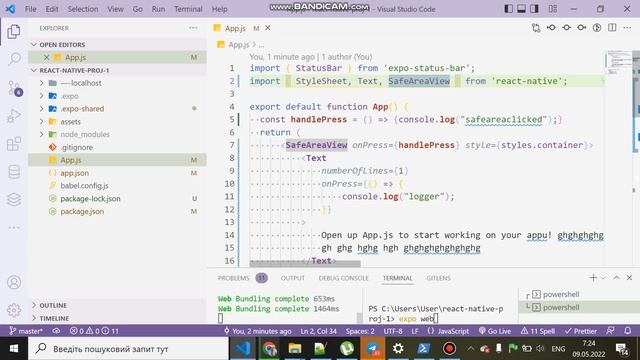Open .gitignore file in explorer

(x=77, y=147)
